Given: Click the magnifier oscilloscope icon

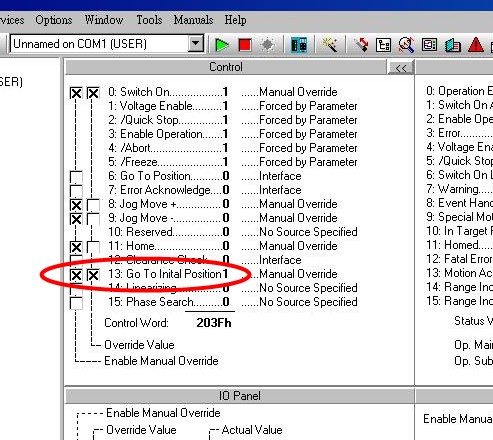Looking at the screenshot, I should (x=406, y=44).
